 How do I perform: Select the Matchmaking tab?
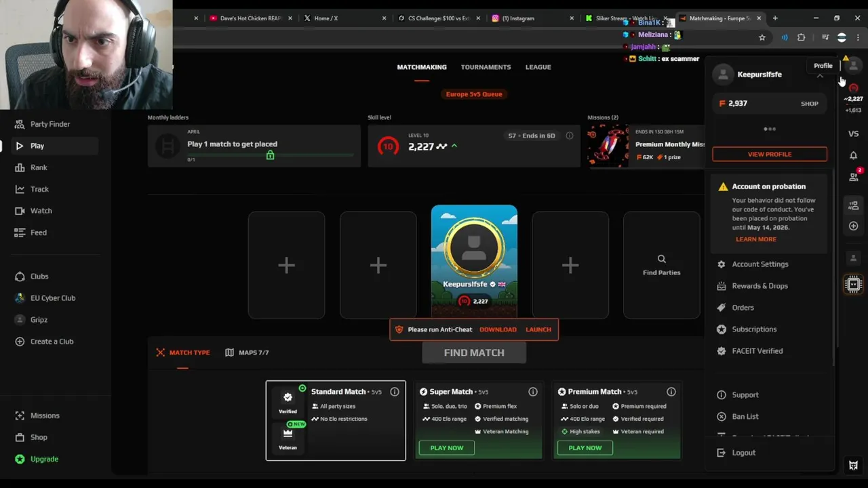point(422,67)
